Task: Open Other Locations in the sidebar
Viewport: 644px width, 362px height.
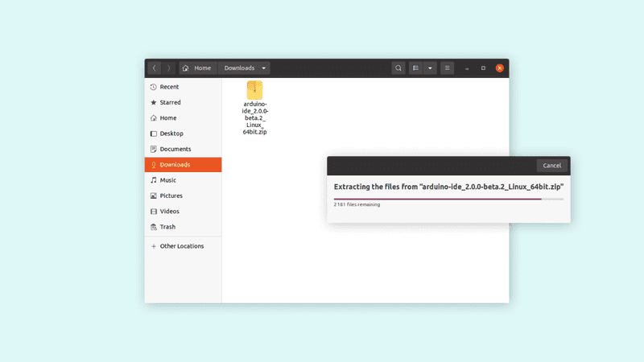Action: (184, 246)
